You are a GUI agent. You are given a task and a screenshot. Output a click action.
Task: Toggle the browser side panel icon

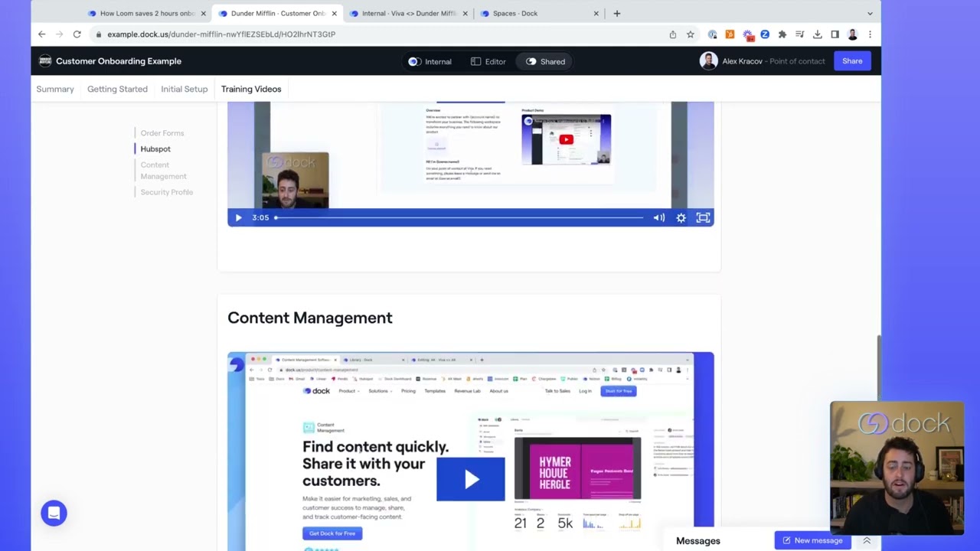pos(835,34)
